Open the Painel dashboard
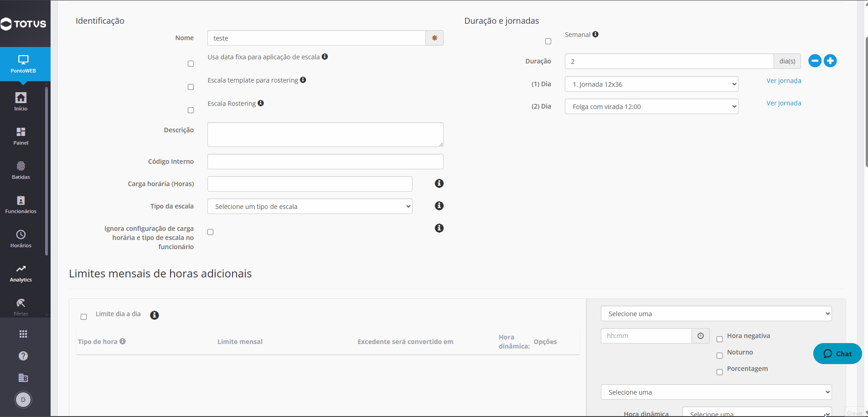The image size is (868, 417). click(21, 136)
